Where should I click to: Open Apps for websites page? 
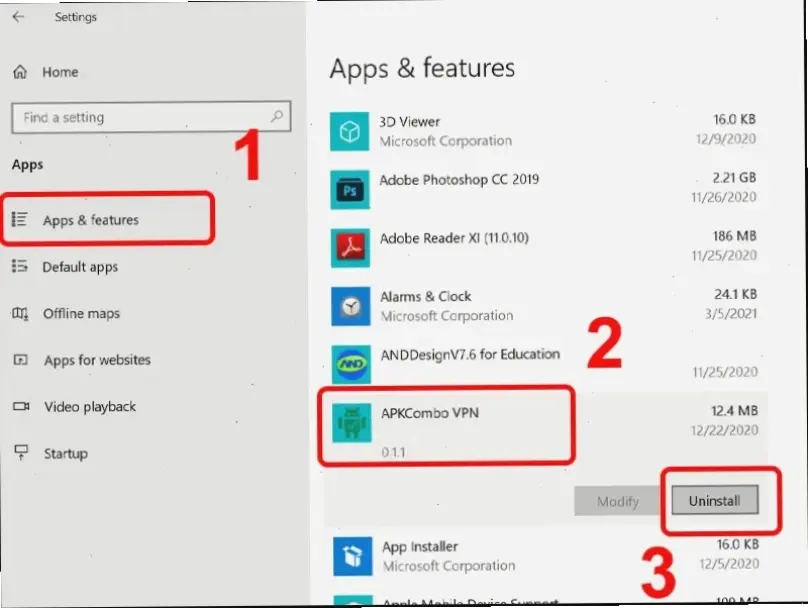tap(97, 360)
